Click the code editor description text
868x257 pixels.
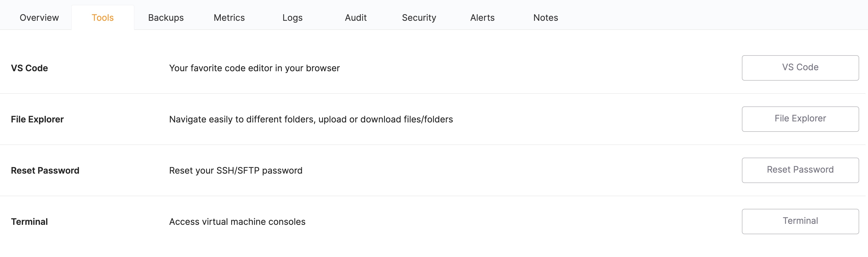(254, 68)
